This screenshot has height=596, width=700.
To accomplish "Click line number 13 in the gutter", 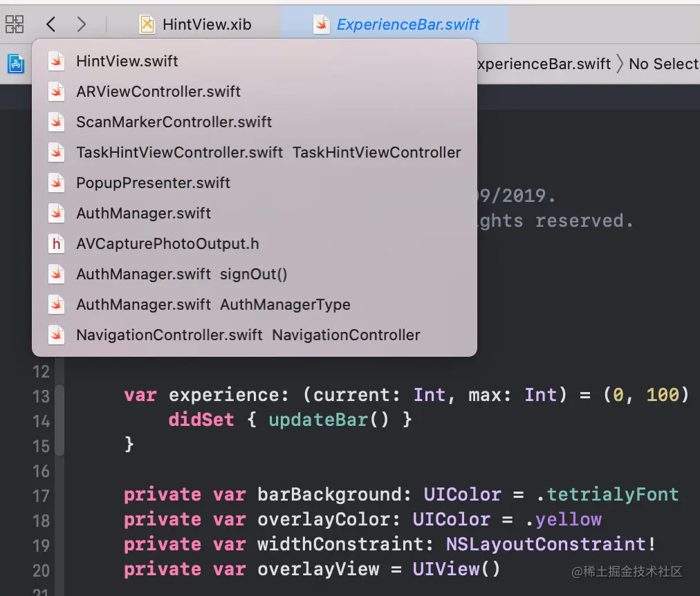I will tap(41, 396).
